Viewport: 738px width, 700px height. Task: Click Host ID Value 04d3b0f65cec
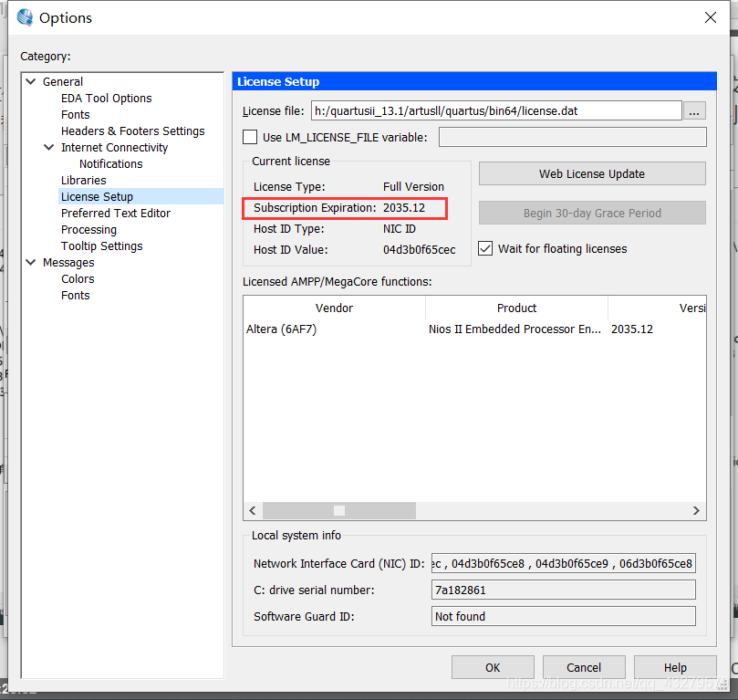pos(419,250)
